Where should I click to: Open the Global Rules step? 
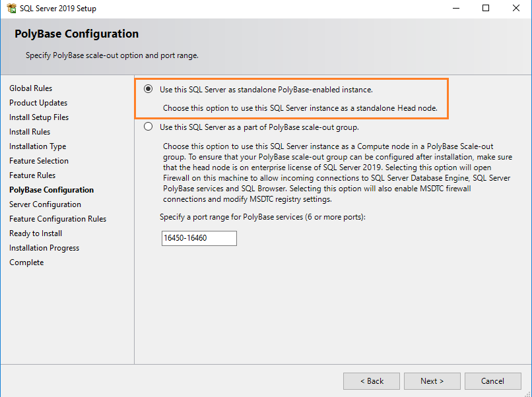pos(30,88)
